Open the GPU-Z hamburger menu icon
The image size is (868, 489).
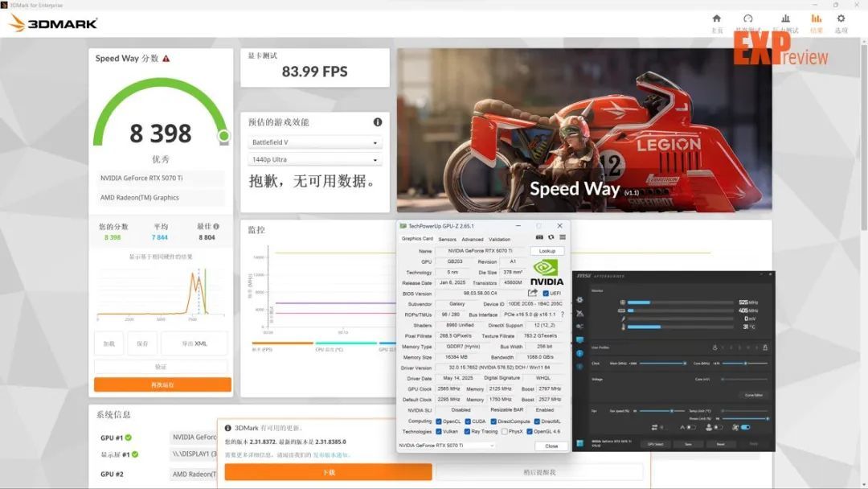[563, 237]
